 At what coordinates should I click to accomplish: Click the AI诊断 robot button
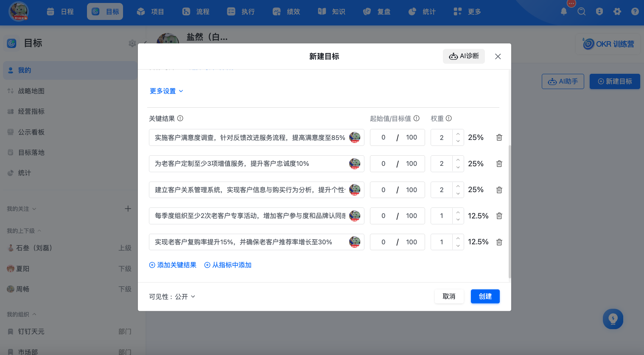pos(464,56)
